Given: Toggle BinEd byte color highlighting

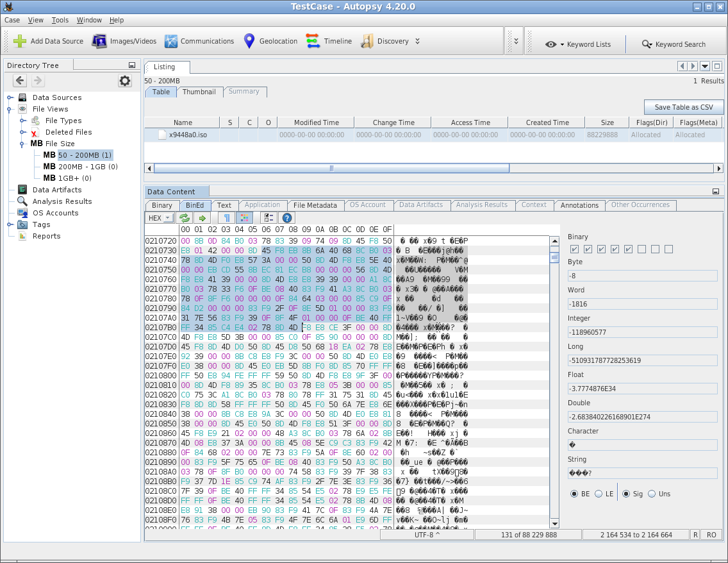Looking at the screenshot, I should pos(244,218).
